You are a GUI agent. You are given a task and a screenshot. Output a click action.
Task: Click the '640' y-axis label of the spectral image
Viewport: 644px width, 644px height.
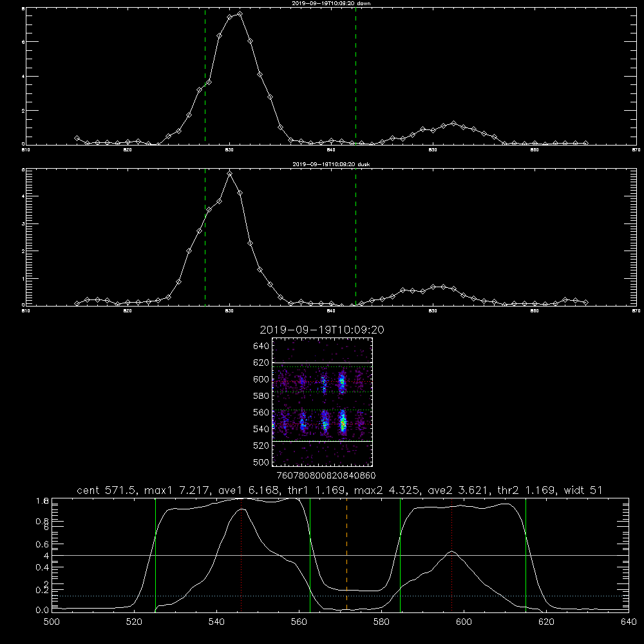(261, 346)
